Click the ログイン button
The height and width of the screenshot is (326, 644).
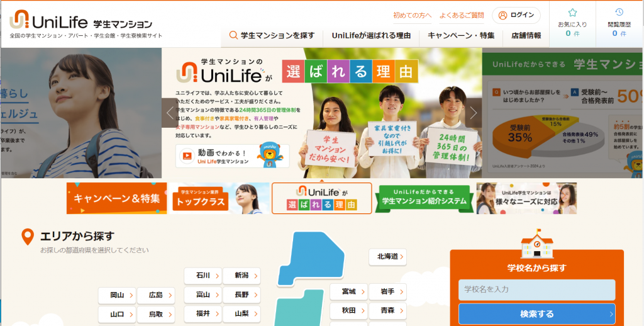point(516,15)
